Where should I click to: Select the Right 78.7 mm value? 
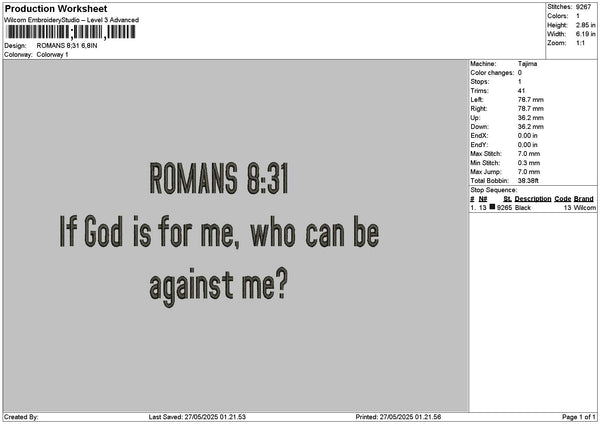click(x=530, y=109)
